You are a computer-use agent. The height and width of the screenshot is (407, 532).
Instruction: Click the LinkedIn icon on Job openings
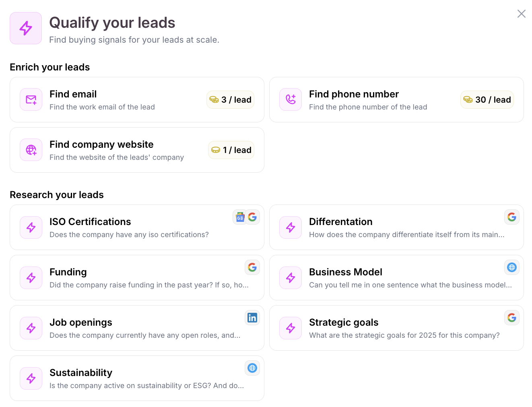(x=252, y=318)
